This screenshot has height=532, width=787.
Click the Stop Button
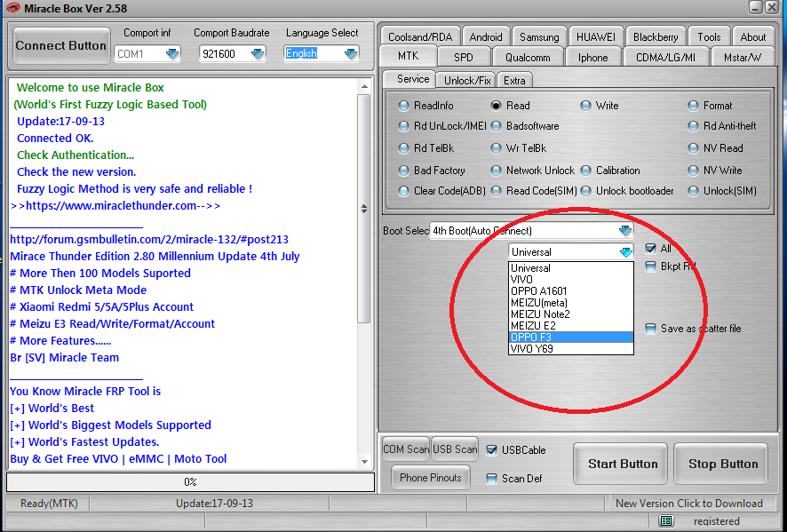click(723, 464)
